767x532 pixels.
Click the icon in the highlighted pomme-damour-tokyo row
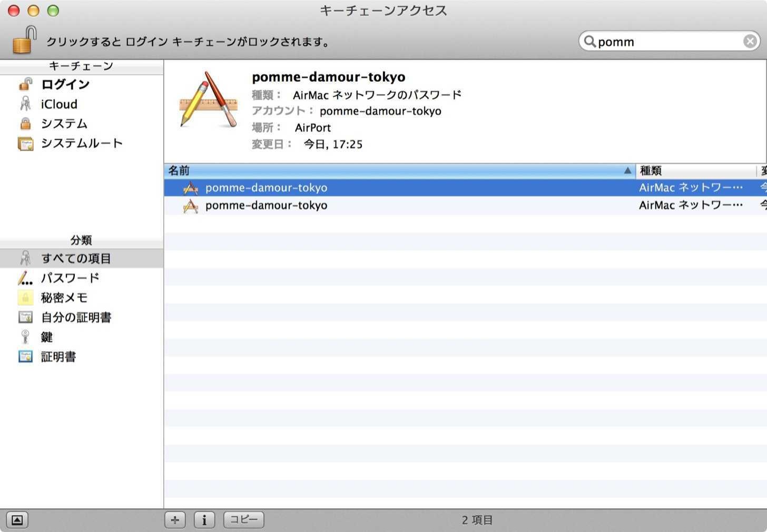point(191,188)
